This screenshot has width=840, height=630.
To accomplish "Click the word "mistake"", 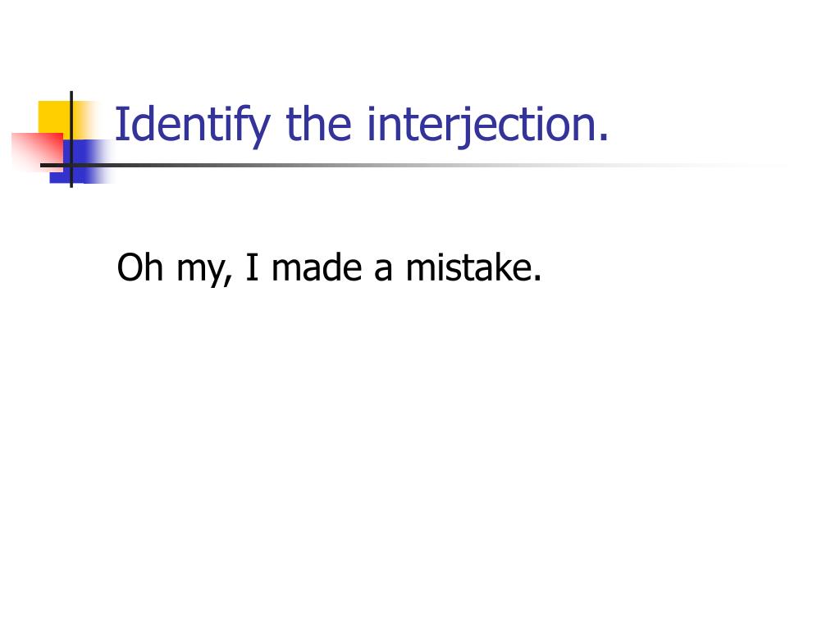I will tap(468, 267).
